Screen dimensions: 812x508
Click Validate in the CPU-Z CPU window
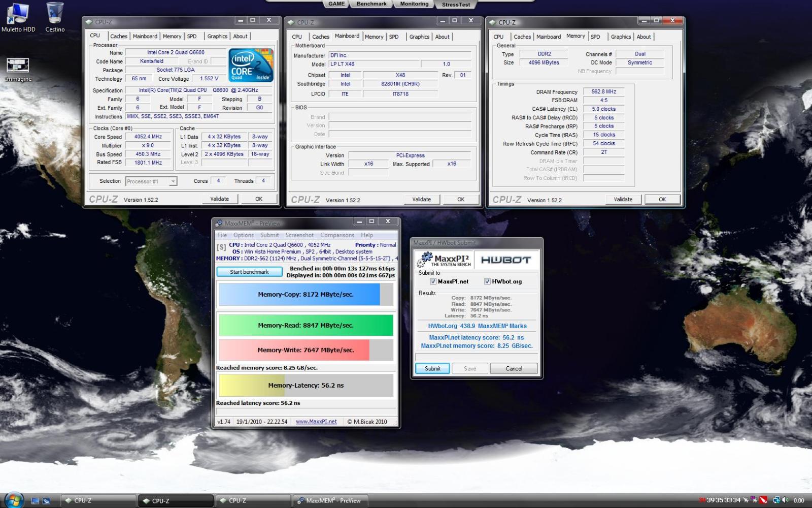coord(219,199)
